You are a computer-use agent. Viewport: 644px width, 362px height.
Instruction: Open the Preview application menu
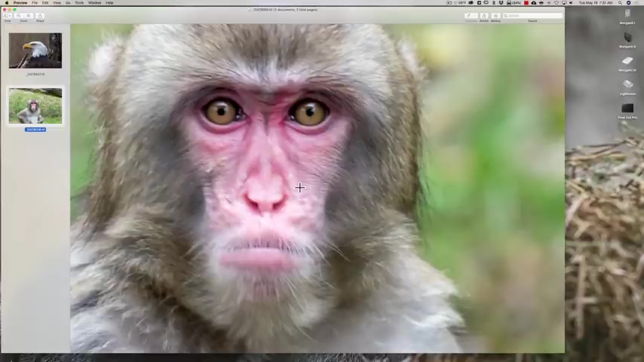tap(20, 3)
